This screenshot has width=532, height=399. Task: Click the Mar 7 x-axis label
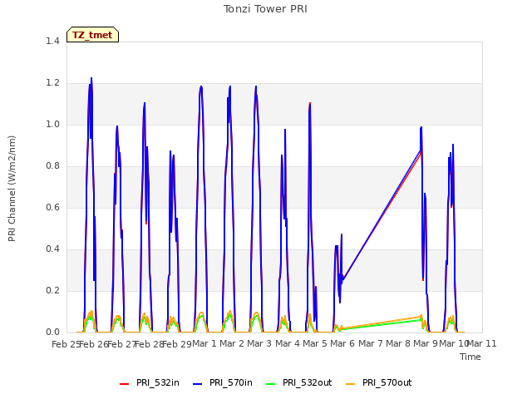click(x=371, y=343)
